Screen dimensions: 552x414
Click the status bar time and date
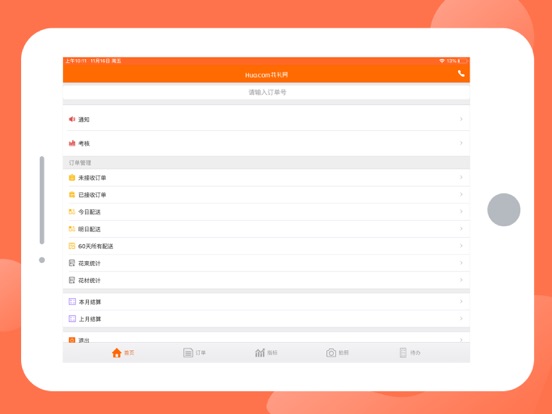tap(93, 61)
